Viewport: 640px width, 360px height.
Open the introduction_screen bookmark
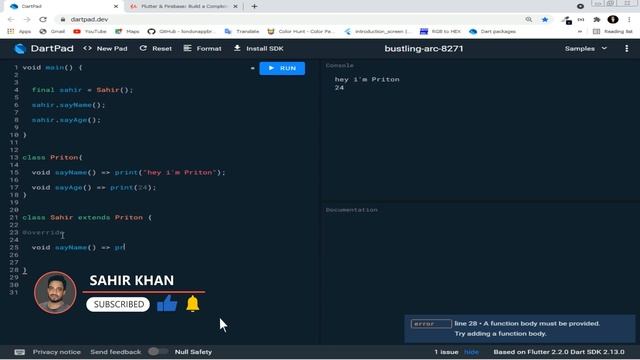(378, 31)
